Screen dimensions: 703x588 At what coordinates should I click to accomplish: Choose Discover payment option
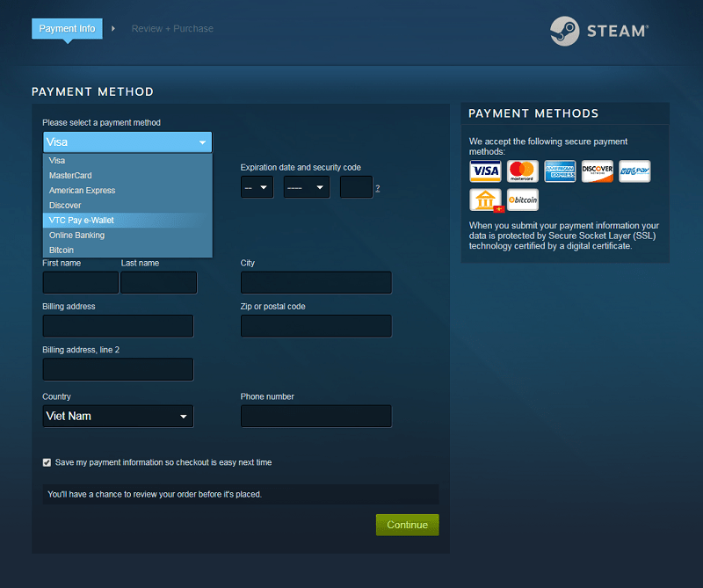pyautogui.click(x=127, y=206)
